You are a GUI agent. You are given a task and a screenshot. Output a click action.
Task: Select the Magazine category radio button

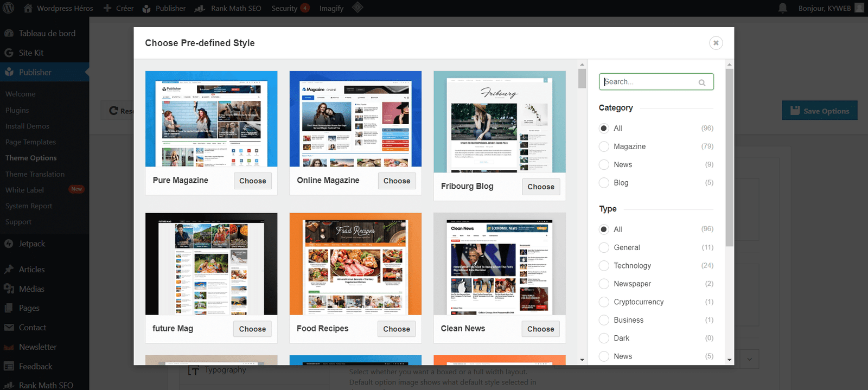[x=604, y=146]
